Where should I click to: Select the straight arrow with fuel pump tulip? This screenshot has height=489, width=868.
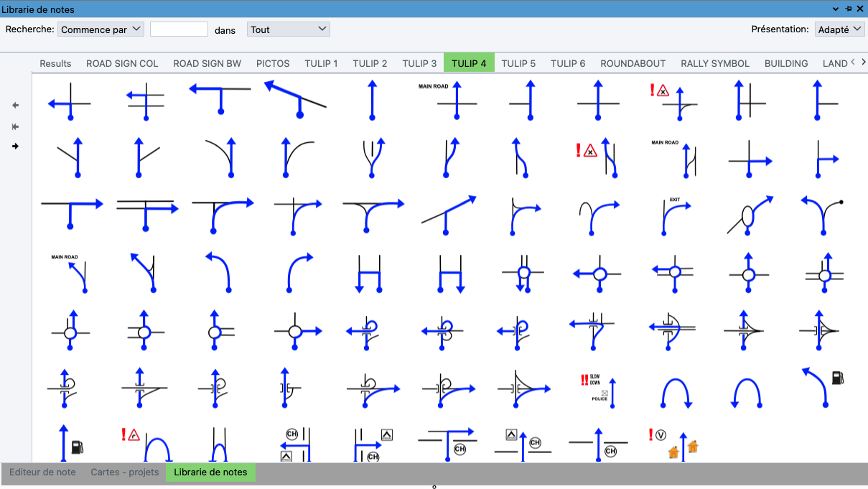point(69,443)
